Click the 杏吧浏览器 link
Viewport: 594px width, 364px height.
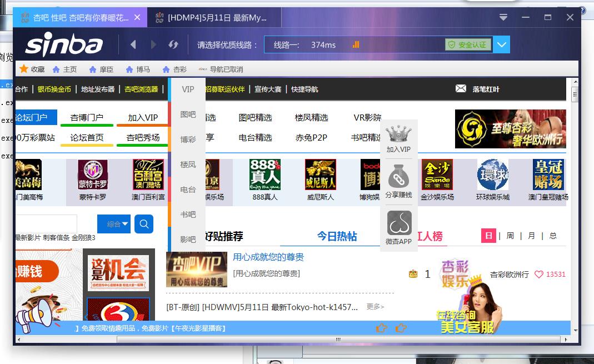click(141, 89)
